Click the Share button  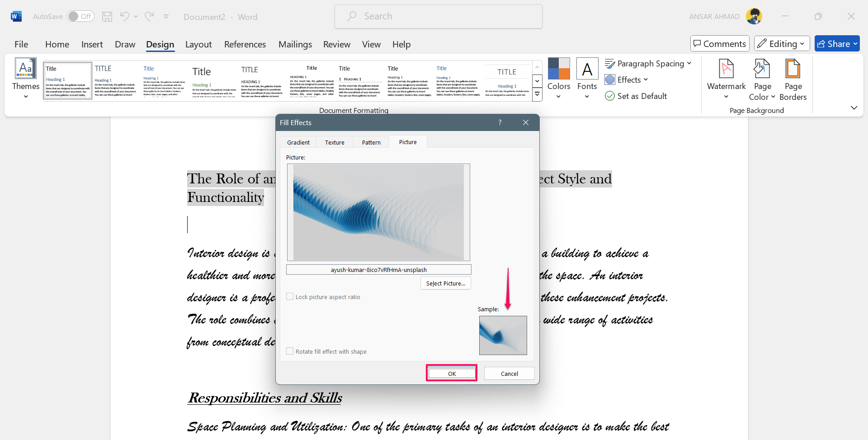837,44
